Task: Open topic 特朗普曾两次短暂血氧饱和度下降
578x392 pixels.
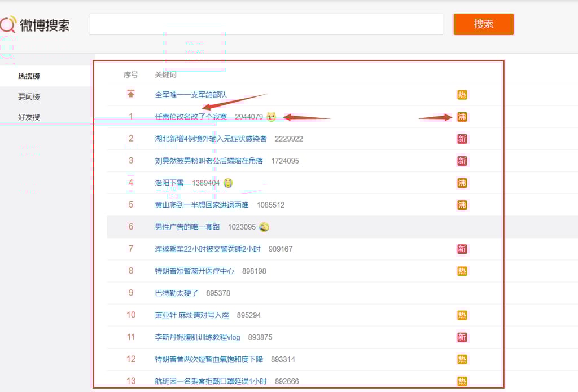Action: pos(209,359)
